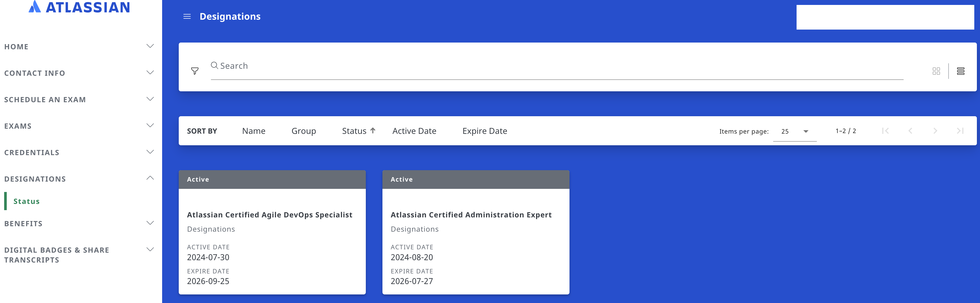Click in the Search field
This screenshot has width=980, height=303.
pyautogui.click(x=557, y=66)
